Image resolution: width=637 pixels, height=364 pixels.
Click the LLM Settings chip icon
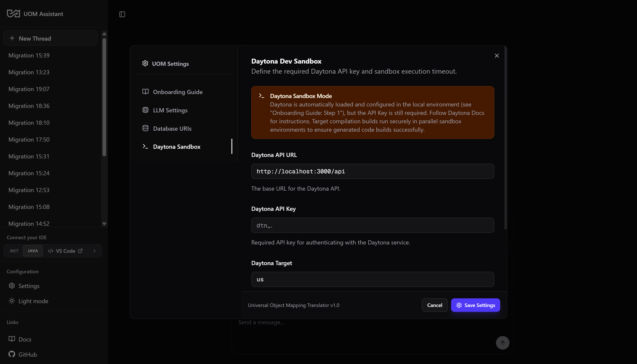tap(145, 110)
